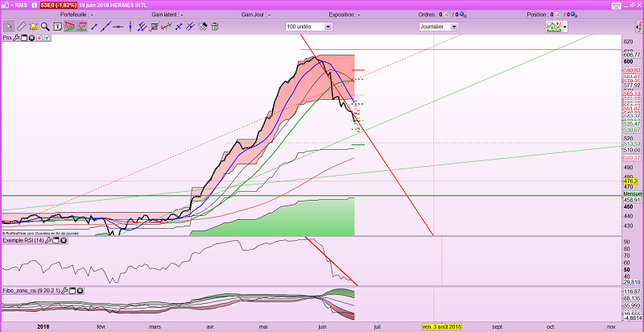The image size is (644, 332).
Task: Activate the ruler measurement tool
Action: (20, 27)
